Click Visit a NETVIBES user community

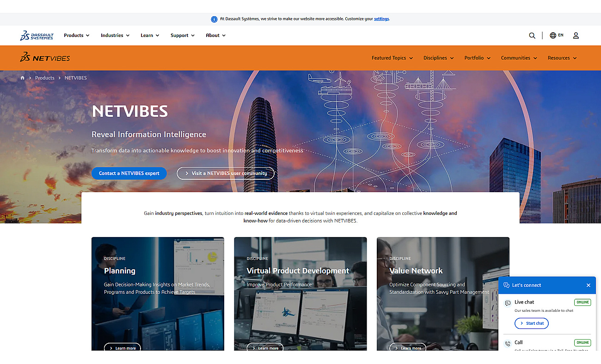226,173
